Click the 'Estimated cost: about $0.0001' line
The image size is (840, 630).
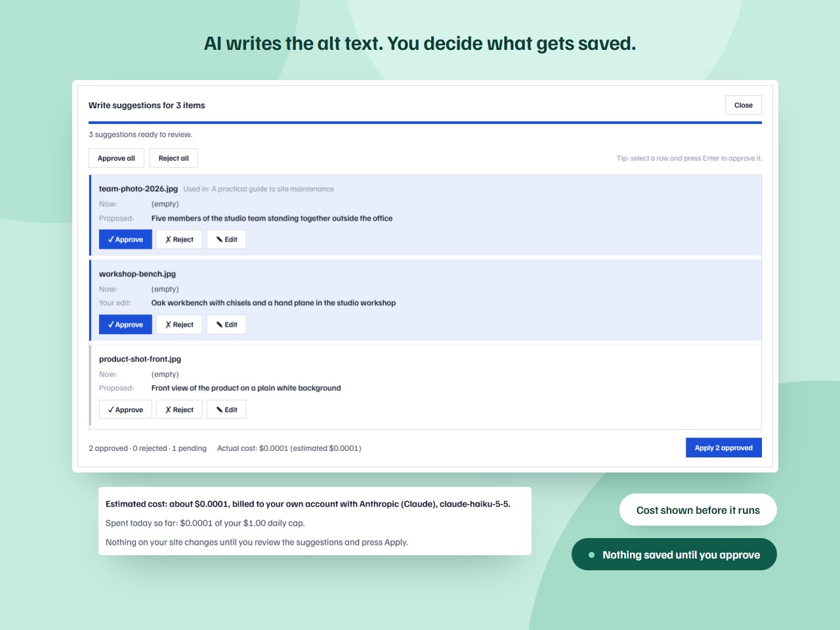308,504
